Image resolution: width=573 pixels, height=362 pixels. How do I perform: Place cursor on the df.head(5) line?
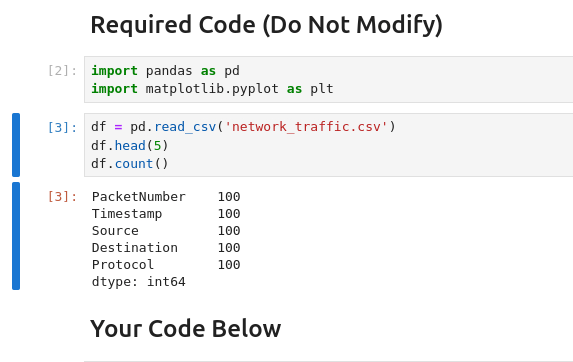click(130, 145)
